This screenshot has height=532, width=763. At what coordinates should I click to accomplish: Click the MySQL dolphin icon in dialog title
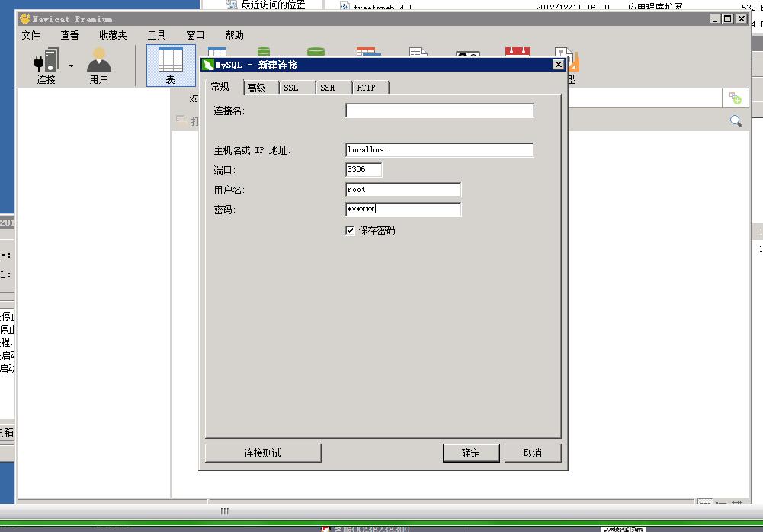pos(207,66)
